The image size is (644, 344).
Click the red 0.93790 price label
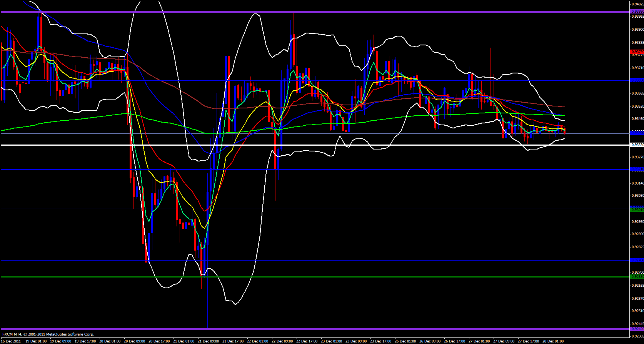pos(637,52)
